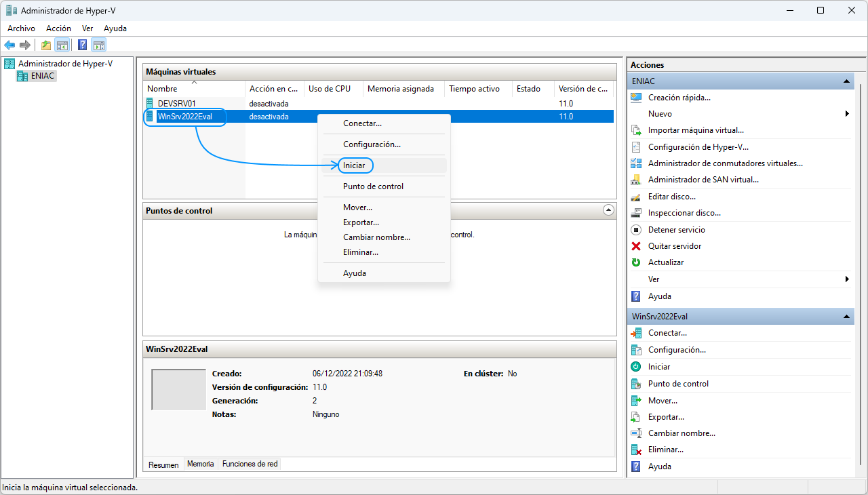Switch to the Resumen tab
The width and height of the screenshot is (868, 495).
163,464
